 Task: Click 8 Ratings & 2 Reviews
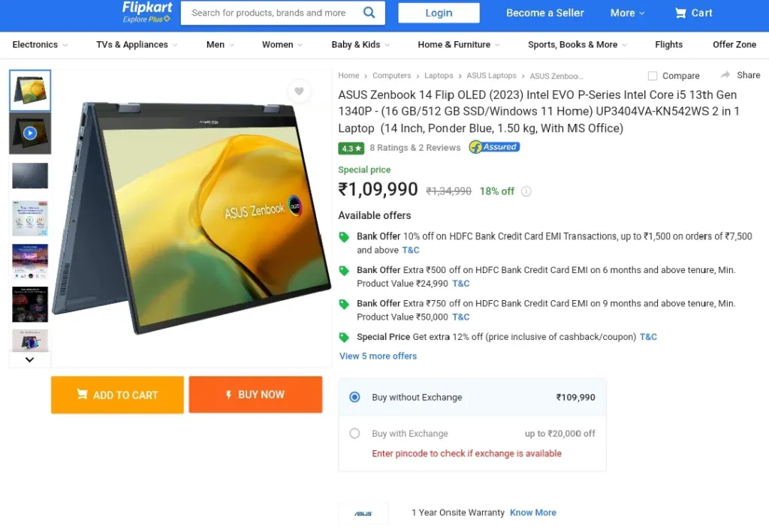(415, 148)
